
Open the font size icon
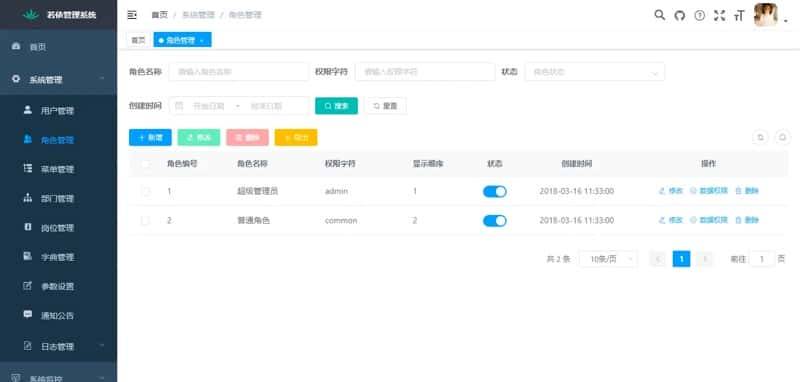739,16
